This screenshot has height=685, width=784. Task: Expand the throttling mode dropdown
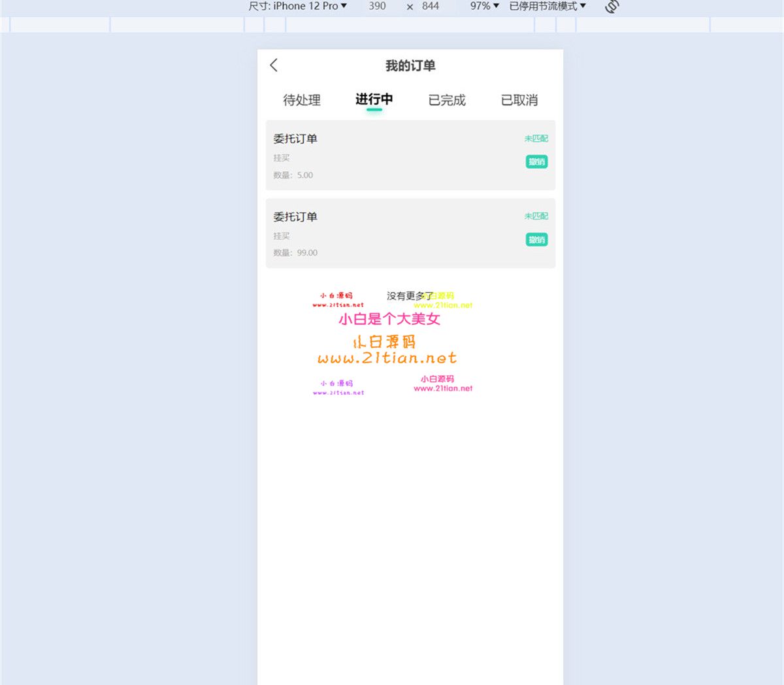547,6
